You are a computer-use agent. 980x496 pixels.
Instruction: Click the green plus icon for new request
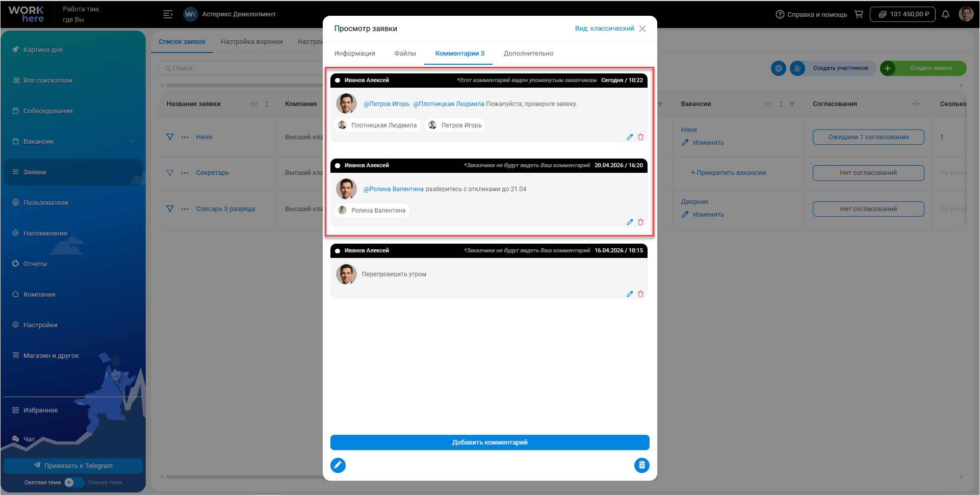tap(888, 68)
